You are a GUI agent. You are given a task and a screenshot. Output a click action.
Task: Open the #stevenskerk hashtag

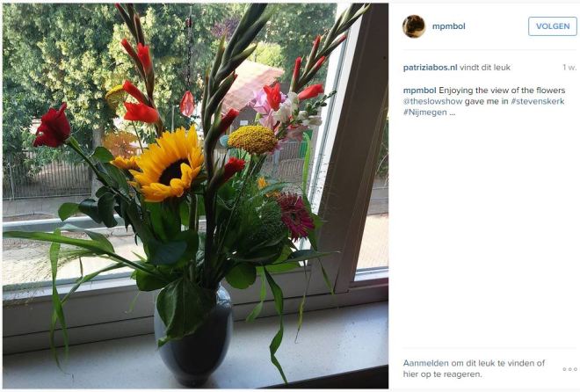point(538,101)
